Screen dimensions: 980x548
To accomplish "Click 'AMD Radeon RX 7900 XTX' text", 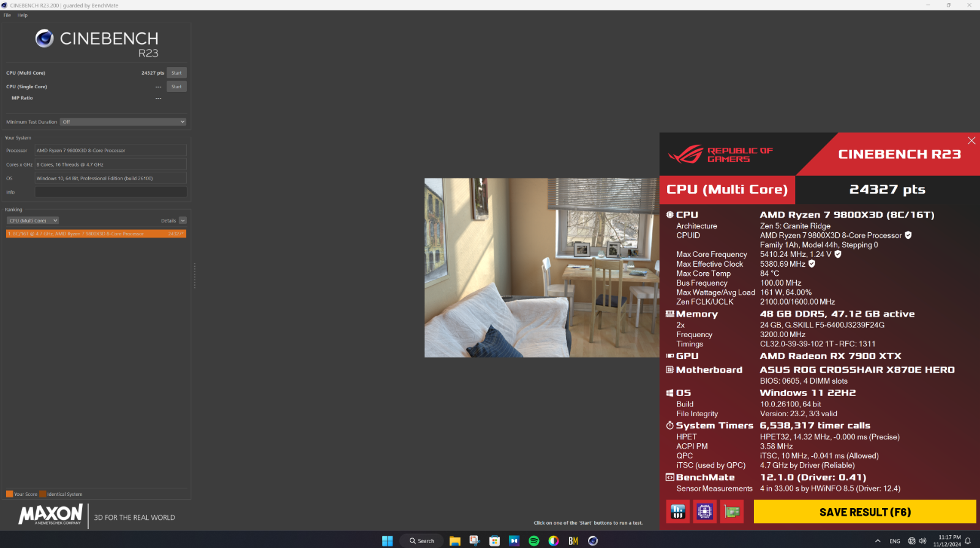I will click(x=831, y=356).
